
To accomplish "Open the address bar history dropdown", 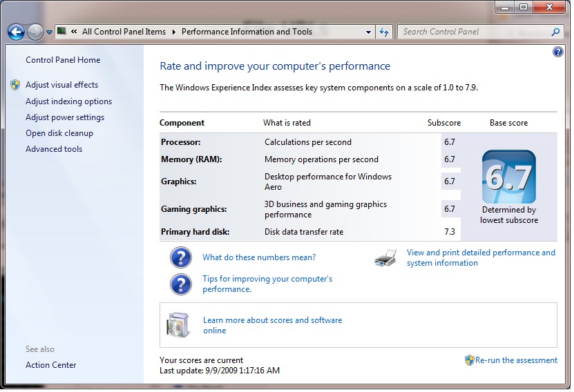I will (368, 32).
